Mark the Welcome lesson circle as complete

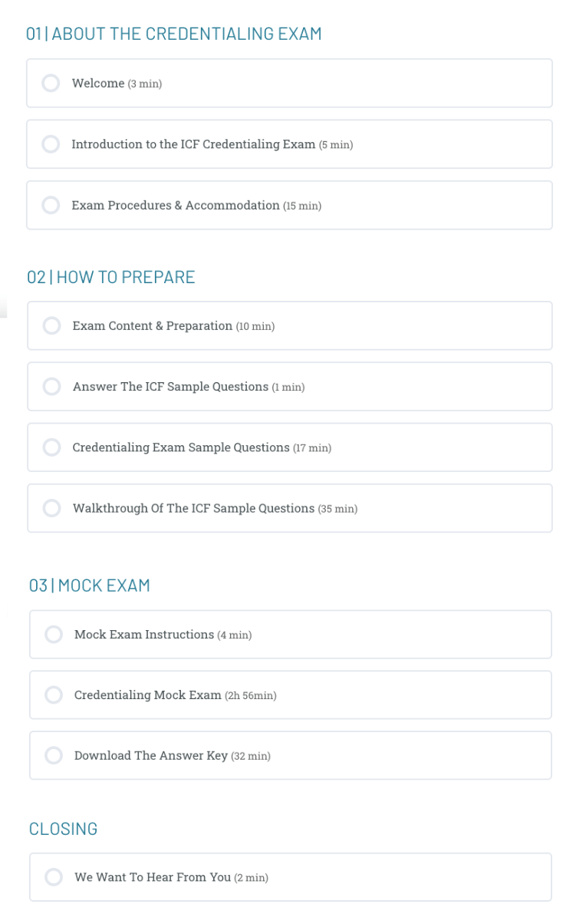pyautogui.click(x=51, y=84)
